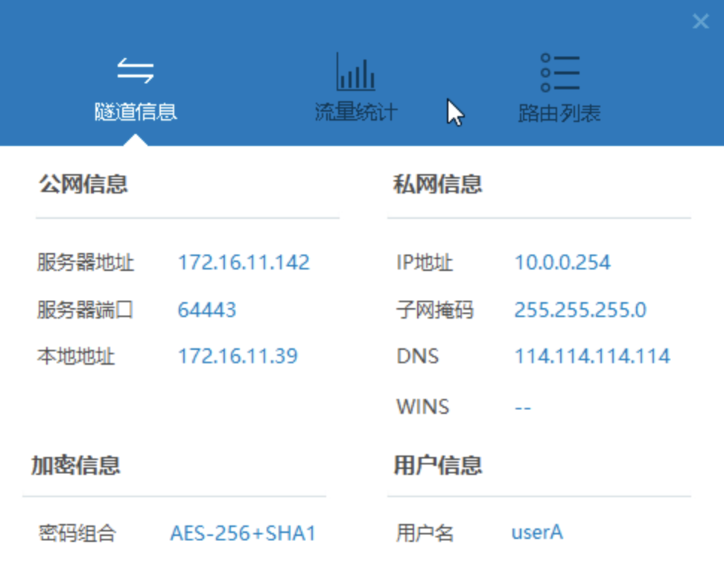Select local address 172.16.11.39

[237, 357]
